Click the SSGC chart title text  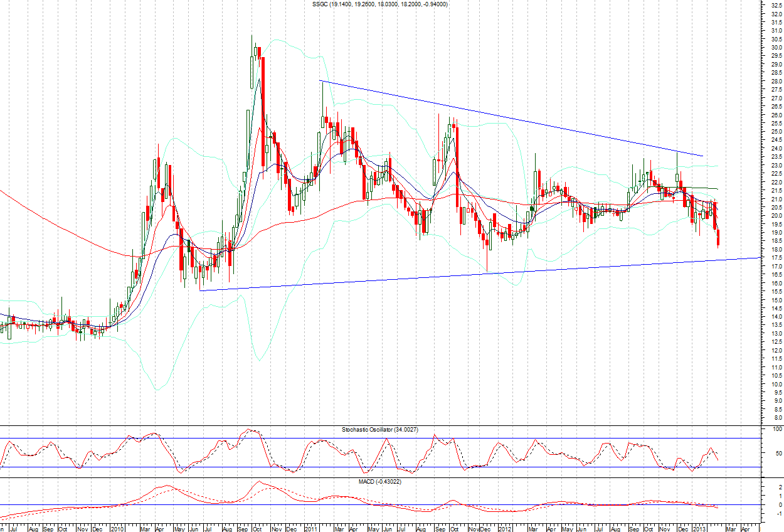tap(379, 4)
